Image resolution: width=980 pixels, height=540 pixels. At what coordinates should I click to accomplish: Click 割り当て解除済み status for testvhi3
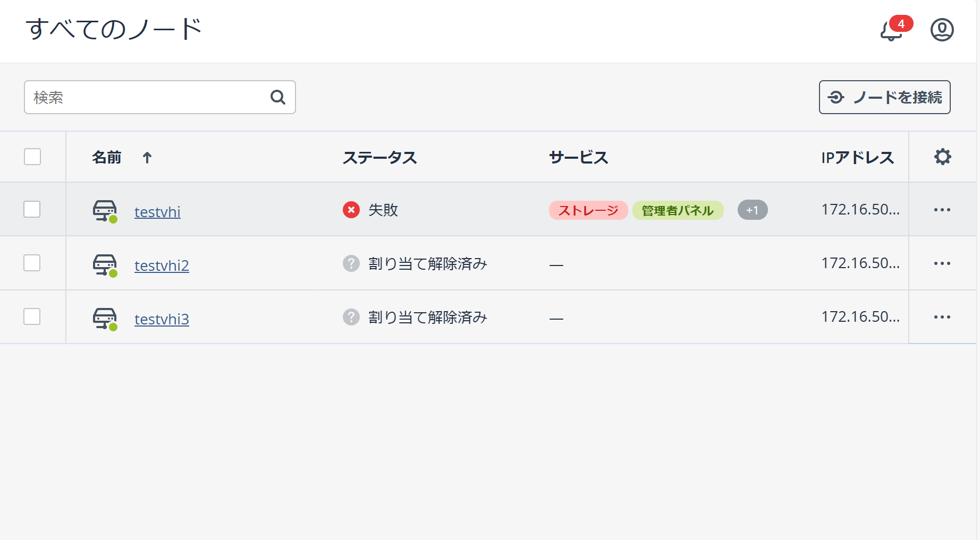point(428,317)
